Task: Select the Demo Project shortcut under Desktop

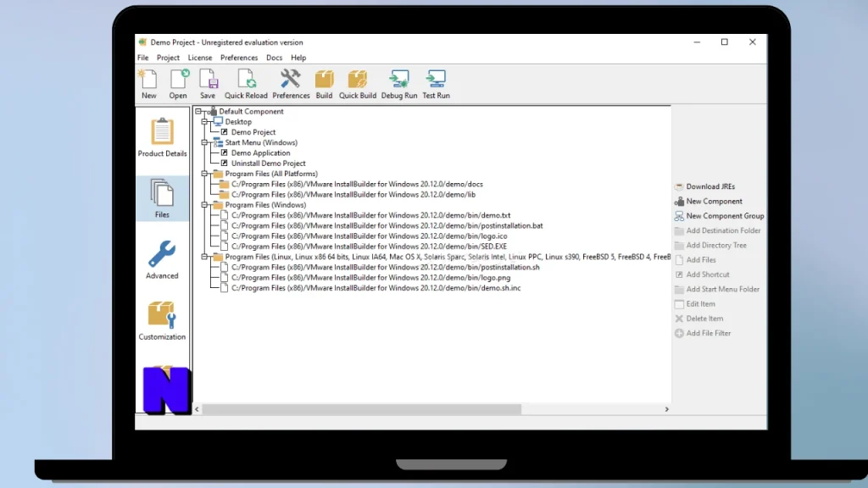Action: (253, 132)
